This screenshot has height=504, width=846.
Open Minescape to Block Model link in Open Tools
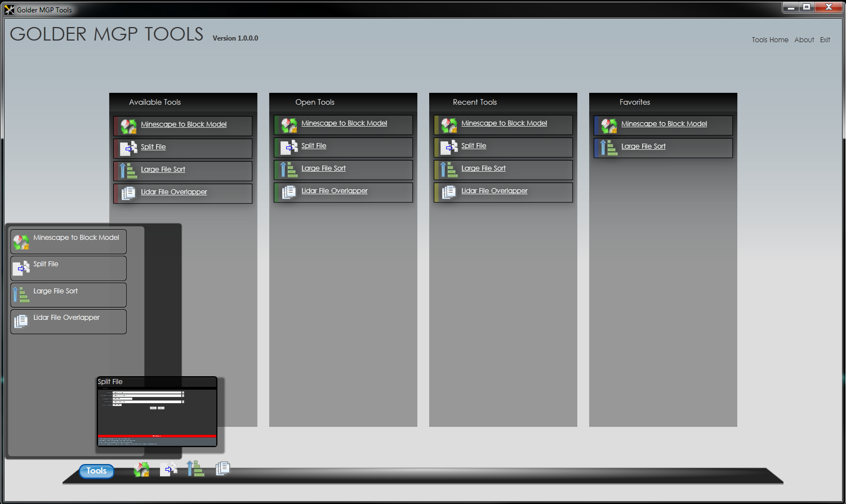344,123
